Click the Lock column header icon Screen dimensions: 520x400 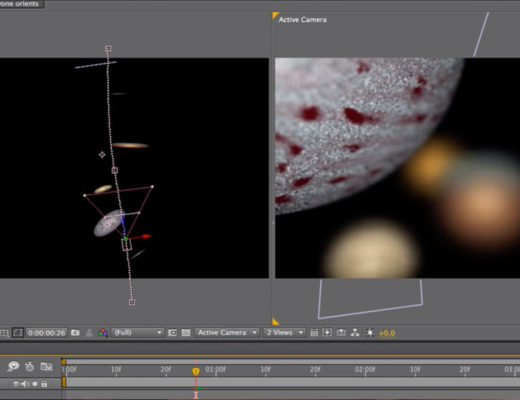(x=44, y=384)
